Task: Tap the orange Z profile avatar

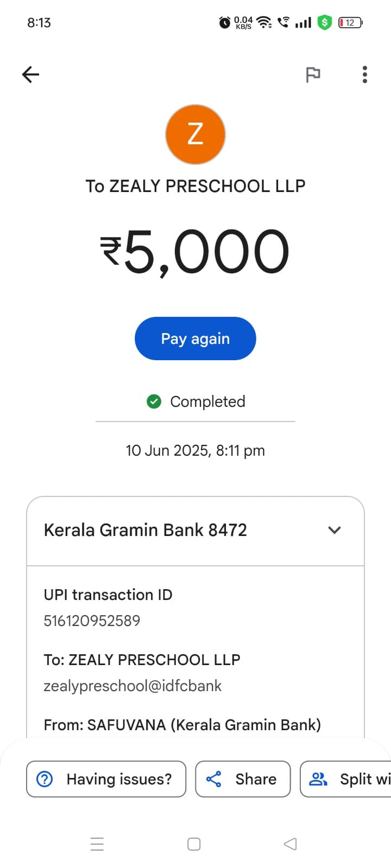Action: [195, 135]
